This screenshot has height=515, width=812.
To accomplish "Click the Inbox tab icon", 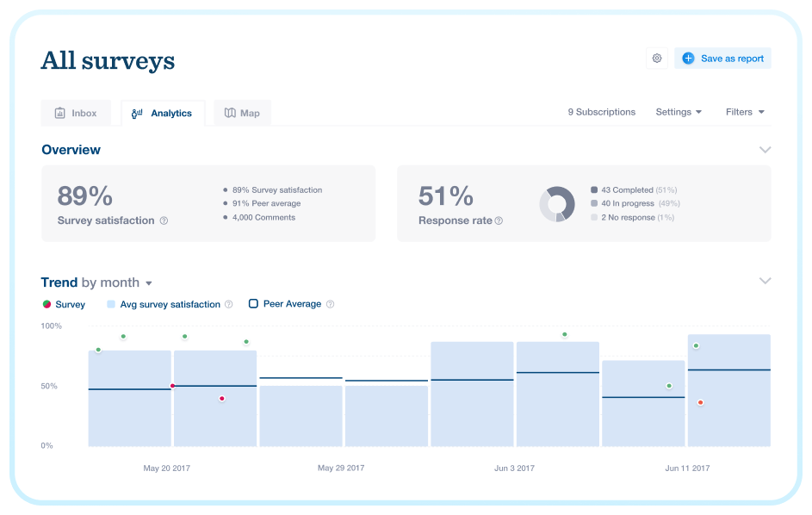I will point(60,113).
